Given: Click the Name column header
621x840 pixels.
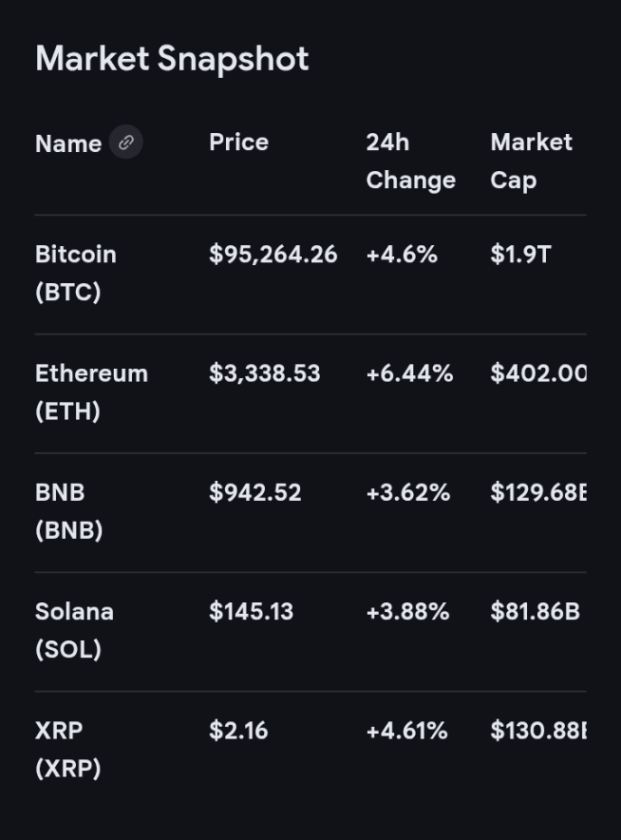Looking at the screenshot, I should [68, 143].
